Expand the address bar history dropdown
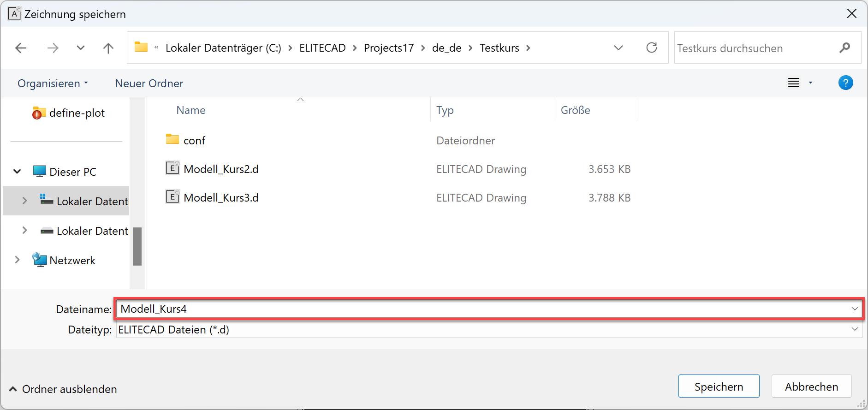 (x=618, y=48)
